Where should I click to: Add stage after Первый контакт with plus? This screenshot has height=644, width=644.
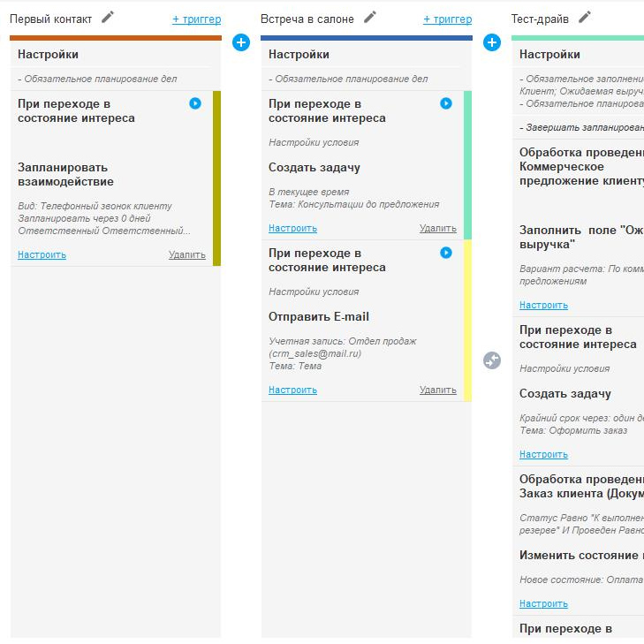tap(241, 42)
